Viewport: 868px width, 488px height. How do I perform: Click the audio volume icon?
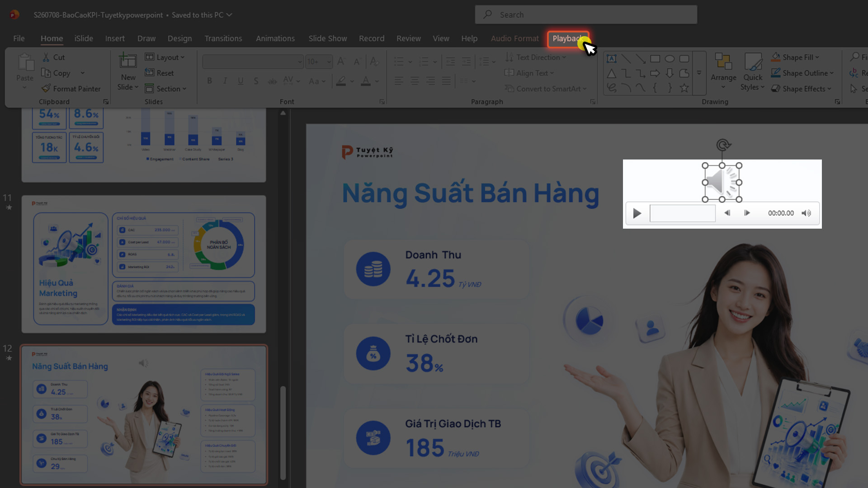(806, 213)
